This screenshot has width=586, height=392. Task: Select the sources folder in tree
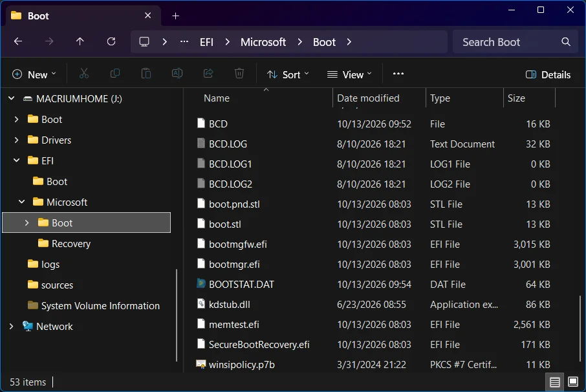57,285
